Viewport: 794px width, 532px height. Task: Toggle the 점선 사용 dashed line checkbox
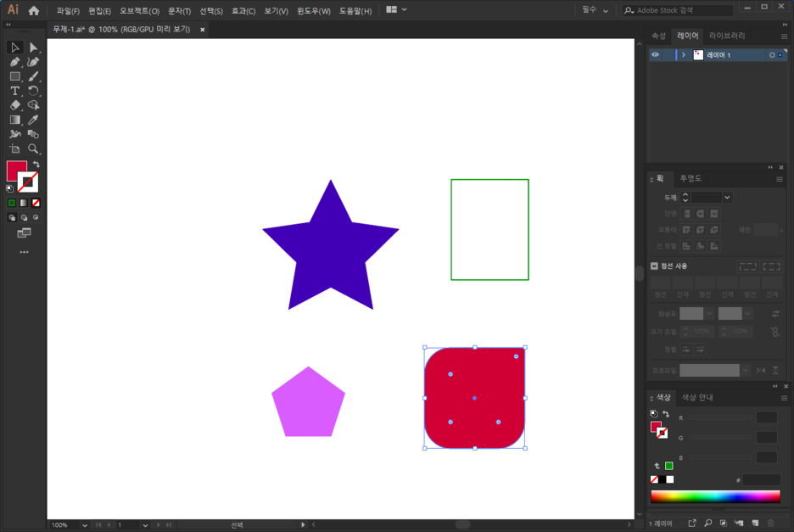654,266
